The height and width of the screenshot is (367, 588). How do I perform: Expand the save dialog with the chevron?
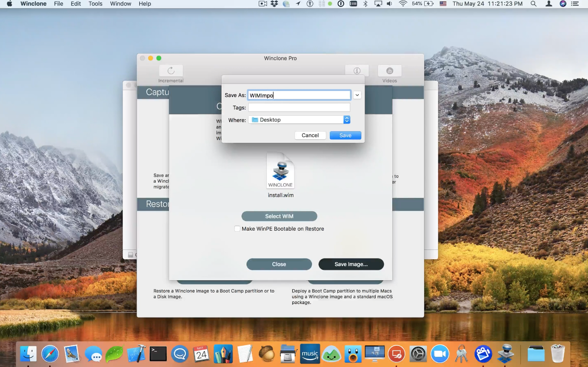point(357,95)
